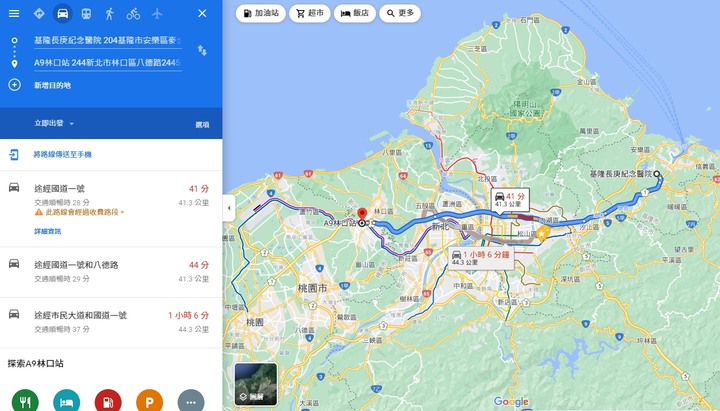Select the flight travel mode icon
The height and width of the screenshot is (411, 720).
[157, 14]
